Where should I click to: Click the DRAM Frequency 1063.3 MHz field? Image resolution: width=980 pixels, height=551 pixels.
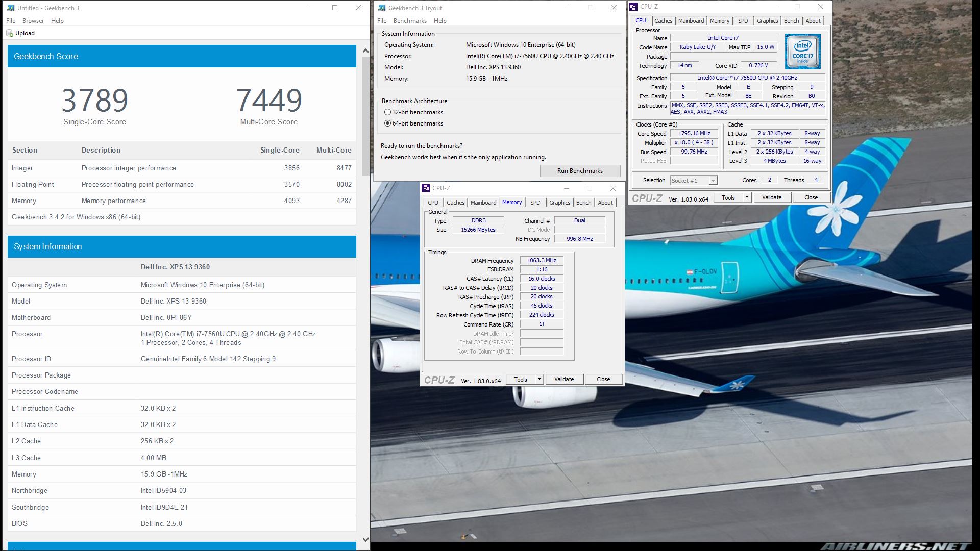tap(542, 260)
